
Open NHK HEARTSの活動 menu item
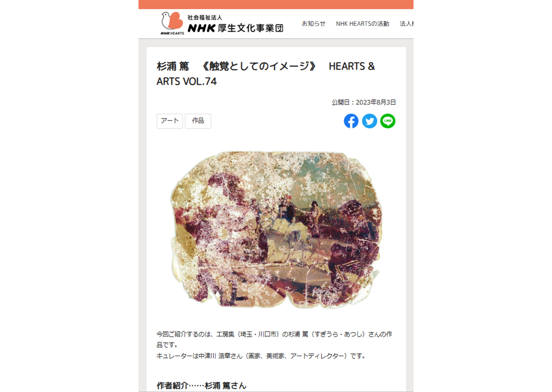(x=362, y=24)
